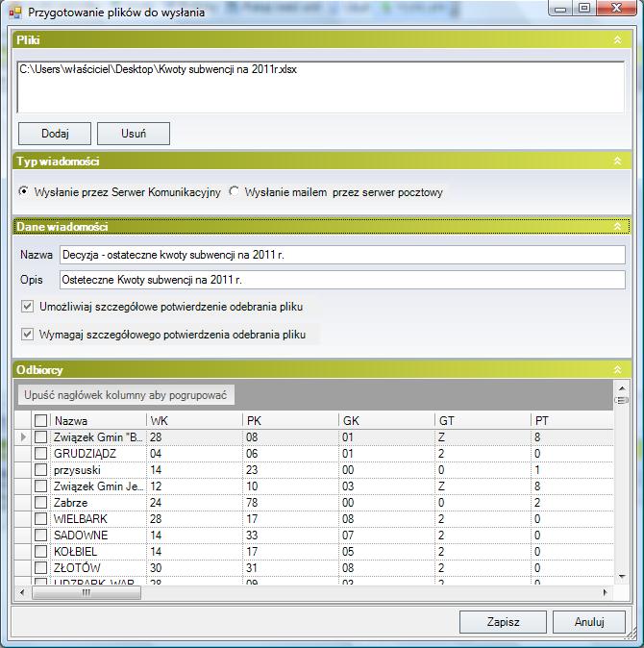Sort by the PT column header
The image size is (644, 648).
[x=572, y=421]
